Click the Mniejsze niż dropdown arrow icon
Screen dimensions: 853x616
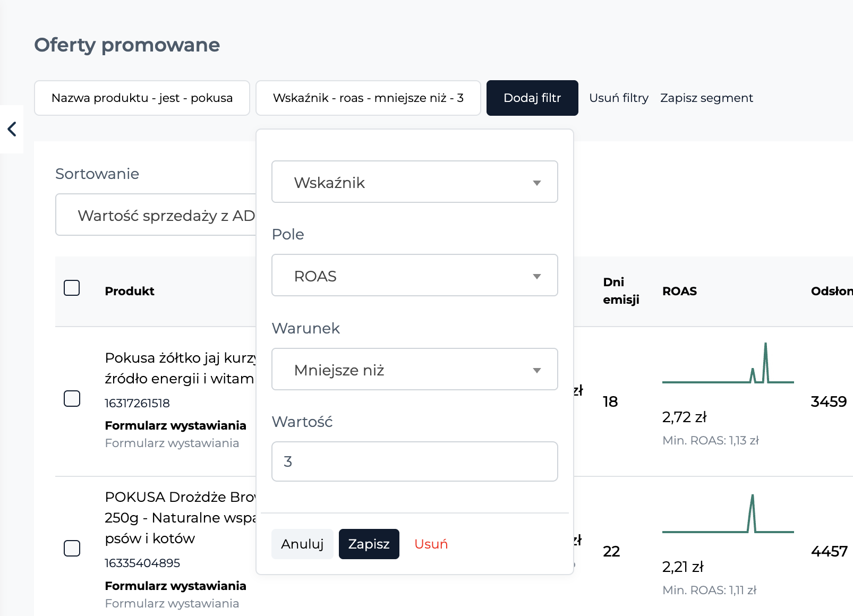tap(536, 370)
